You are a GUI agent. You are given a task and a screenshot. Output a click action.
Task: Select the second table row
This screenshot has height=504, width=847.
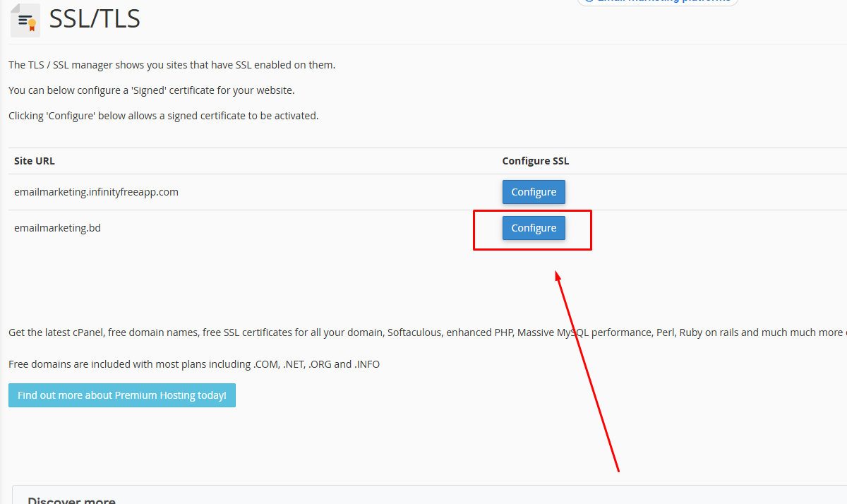coord(282,227)
